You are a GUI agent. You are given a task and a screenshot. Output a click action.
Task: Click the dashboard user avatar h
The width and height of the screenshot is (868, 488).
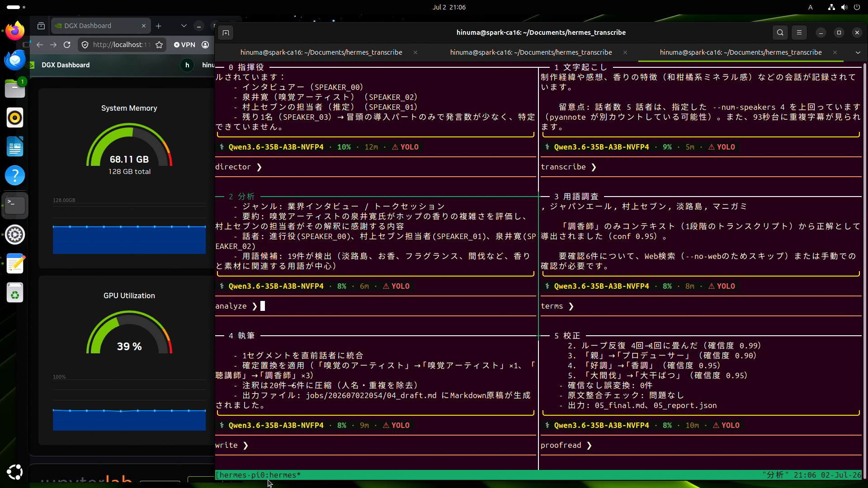click(187, 65)
